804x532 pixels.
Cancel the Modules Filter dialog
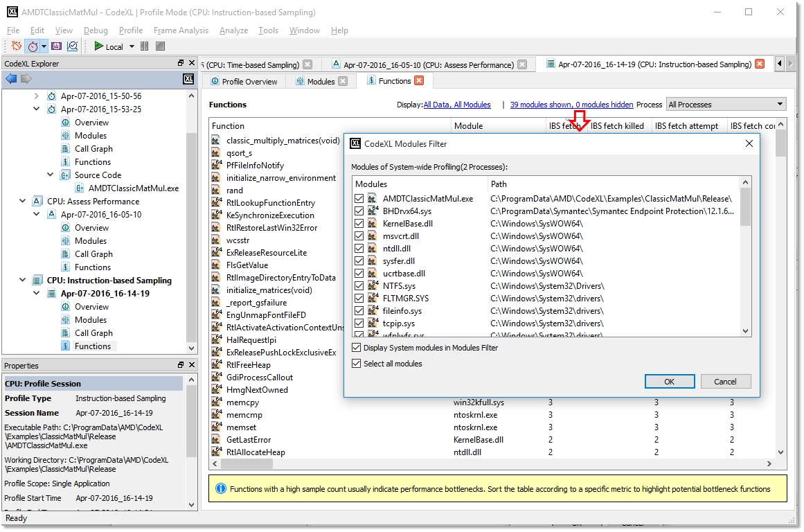click(725, 382)
